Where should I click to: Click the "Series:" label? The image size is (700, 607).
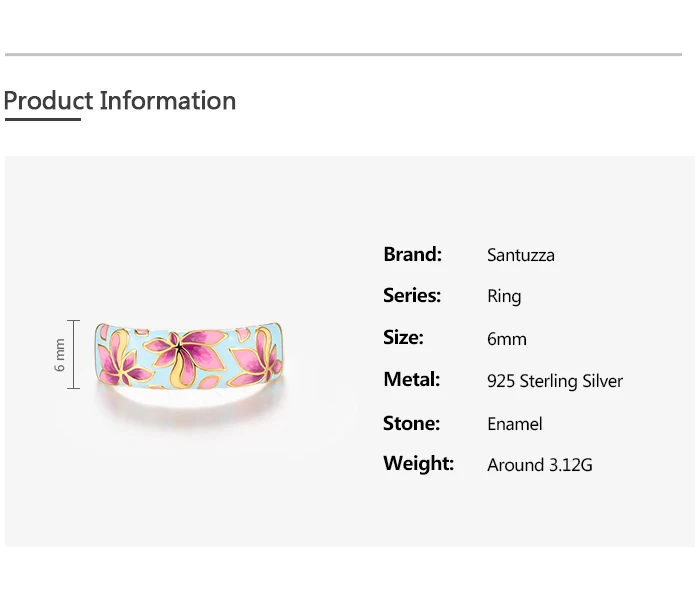(412, 296)
